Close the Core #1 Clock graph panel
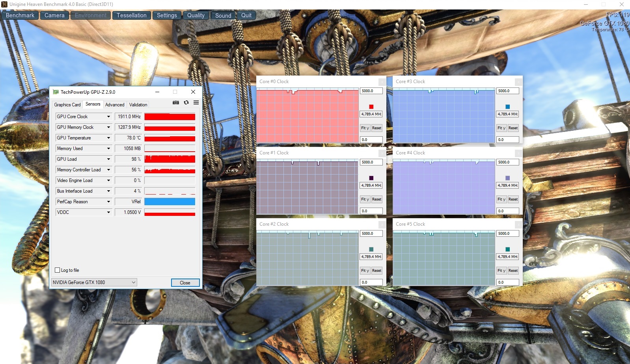The height and width of the screenshot is (364, 630). pyautogui.click(x=382, y=153)
